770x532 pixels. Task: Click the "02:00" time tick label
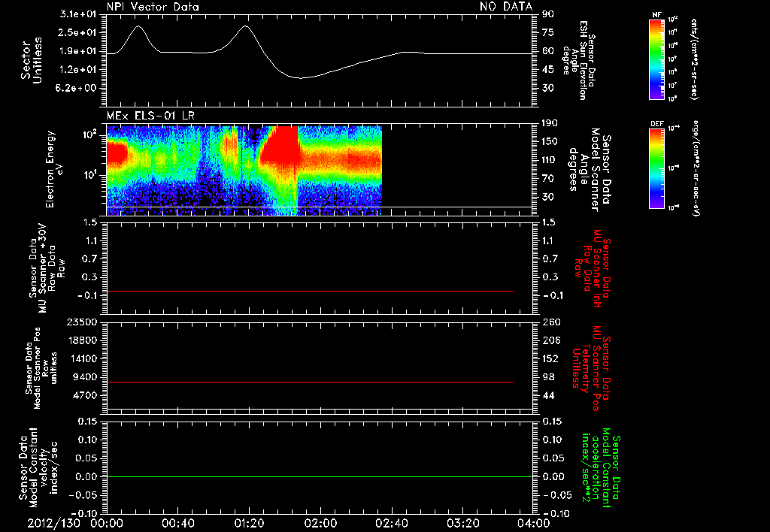pos(320,524)
